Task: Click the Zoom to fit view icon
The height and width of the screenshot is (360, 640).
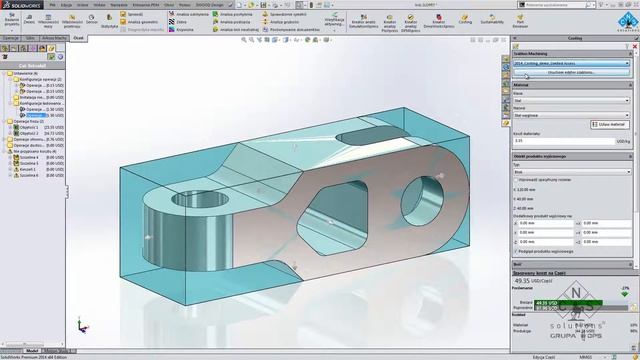Action: pos(244,40)
